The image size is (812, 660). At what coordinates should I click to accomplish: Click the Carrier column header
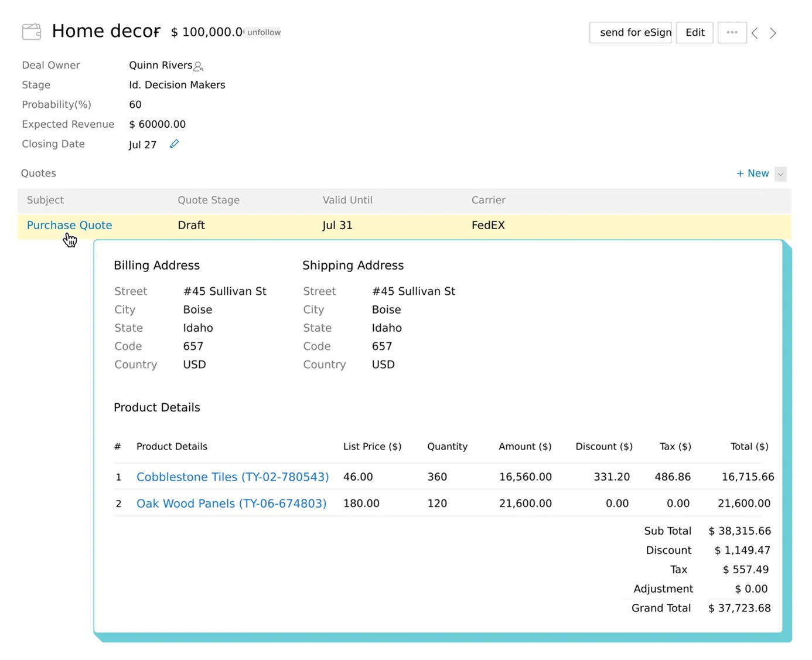coord(488,200)
